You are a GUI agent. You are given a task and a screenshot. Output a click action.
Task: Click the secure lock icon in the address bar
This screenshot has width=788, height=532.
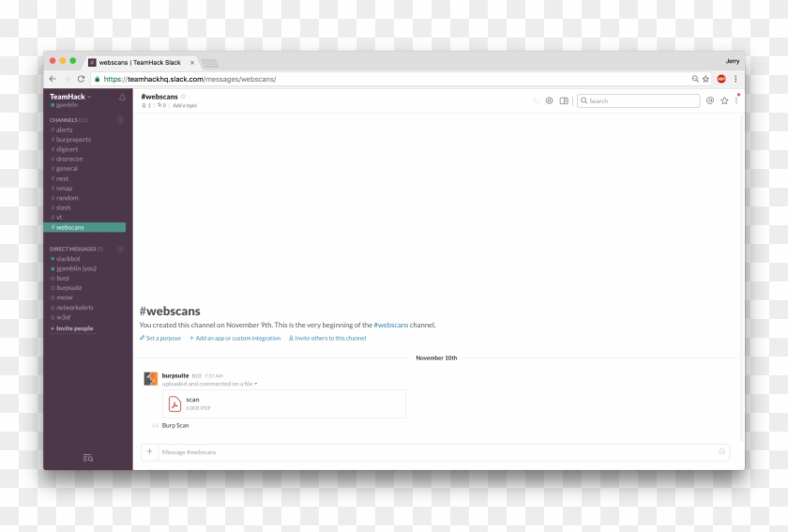coord(97,79)
